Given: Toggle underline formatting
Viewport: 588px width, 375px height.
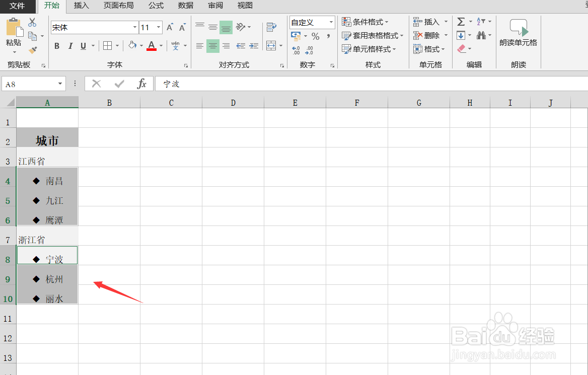Looking at the screenshot, I should click(83, 46).
